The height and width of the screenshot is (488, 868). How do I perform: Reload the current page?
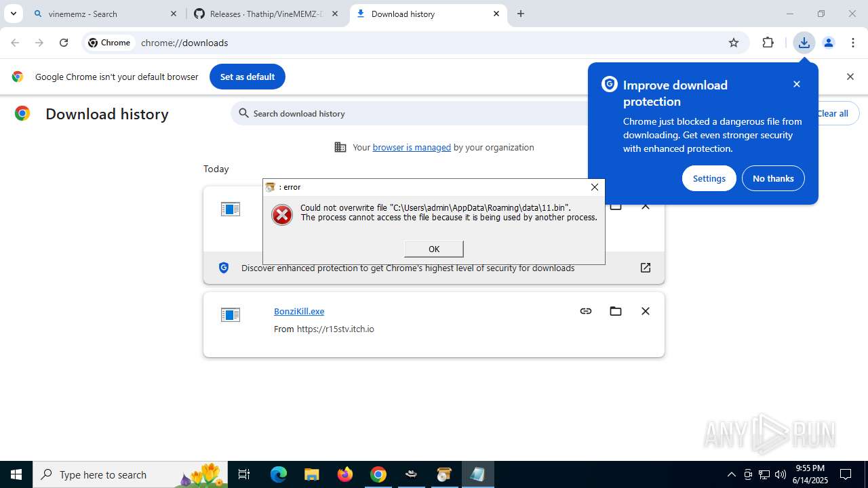[64, 43]
